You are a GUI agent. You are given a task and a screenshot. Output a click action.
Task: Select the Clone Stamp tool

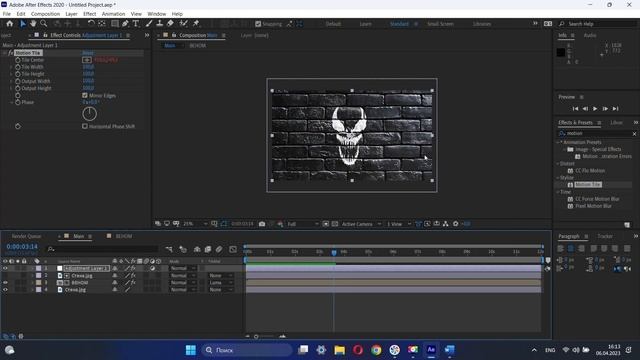coord(160,24)
